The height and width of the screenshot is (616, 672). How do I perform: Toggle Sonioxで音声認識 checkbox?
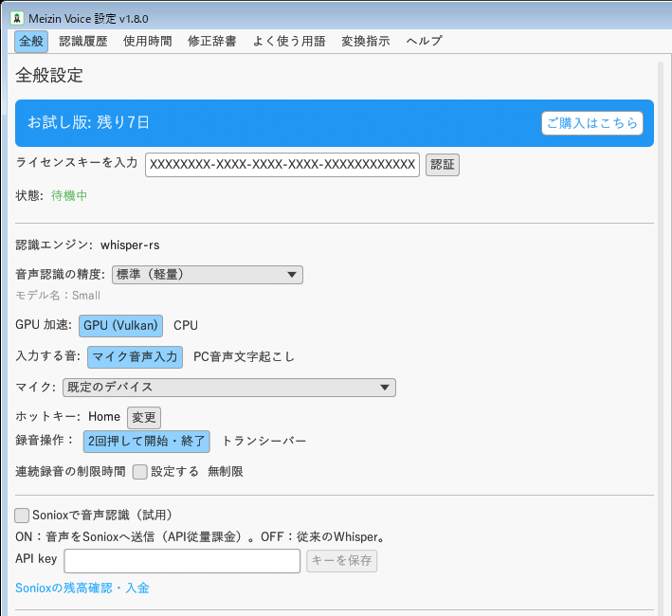point(22,516)
